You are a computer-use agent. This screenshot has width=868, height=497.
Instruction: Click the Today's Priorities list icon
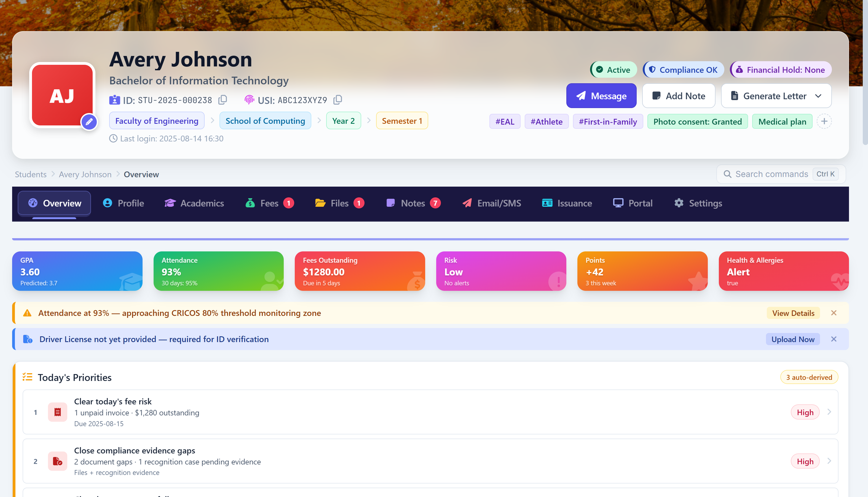pos(27,377)
